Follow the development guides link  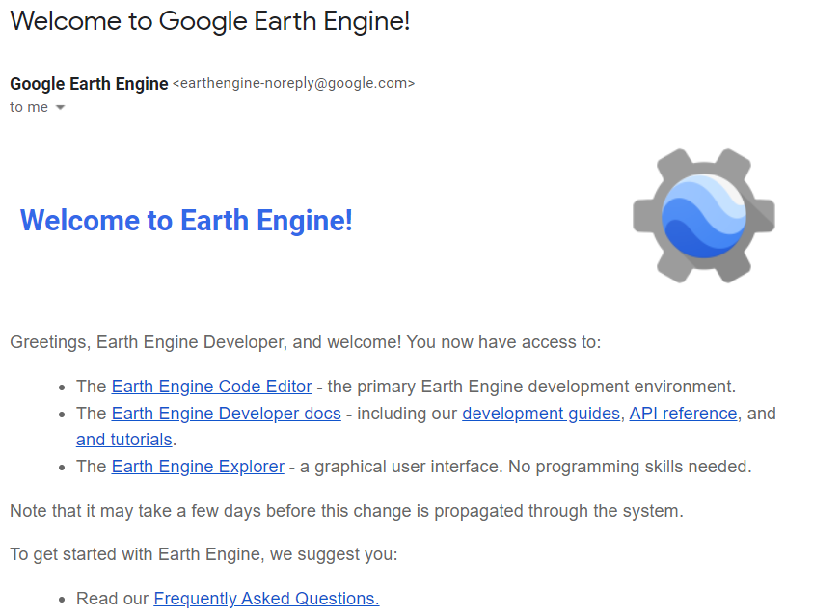541,414
